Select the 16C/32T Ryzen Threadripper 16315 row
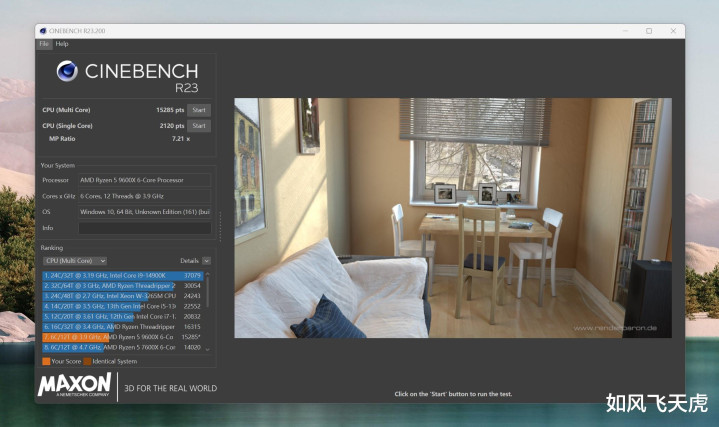This screenshot has height=427, width=719. tap(122, 327)
